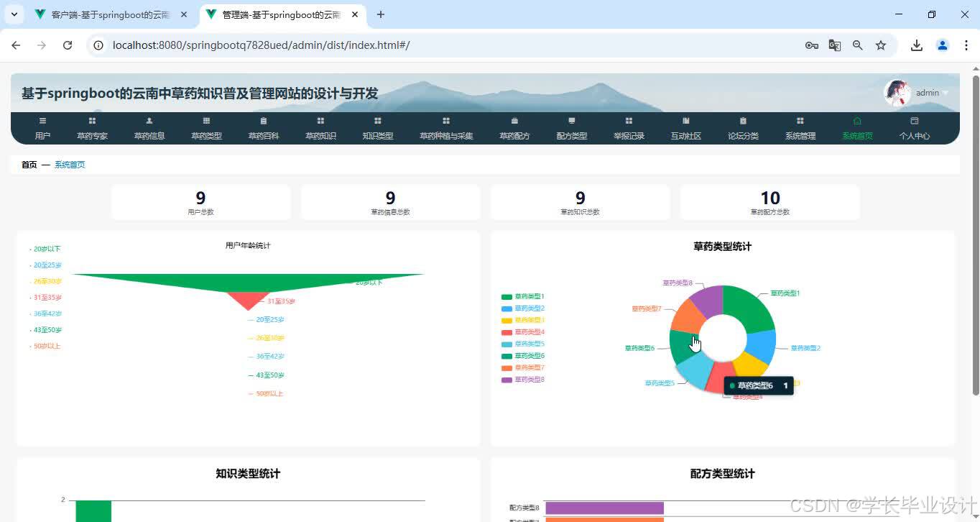The image size is (980, 522).
Task: Go to 论坛分类 in the navigation bar
Action: pos(743,129)
